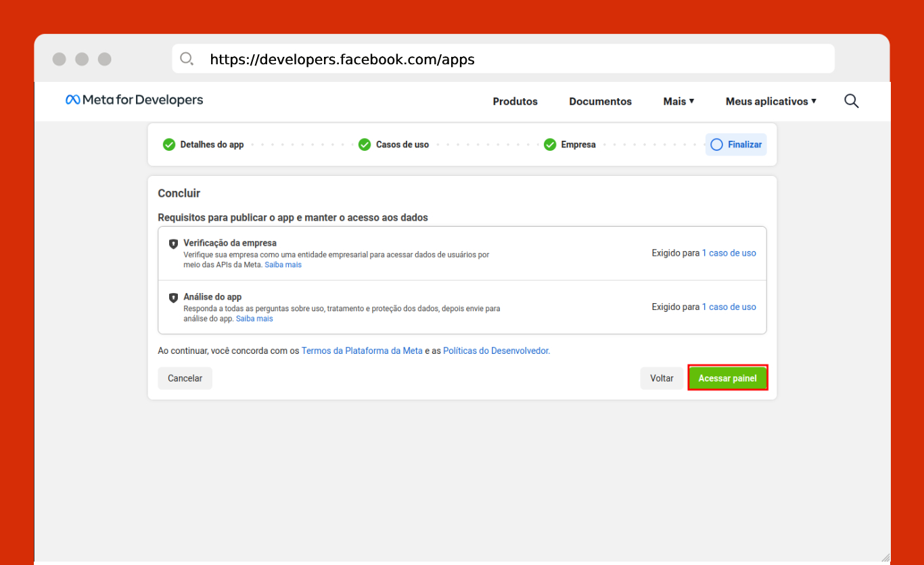The width and height of the screenshot is (924, 565).
Task: Open Saiba mais under Análise do app
Action: click(254, 318)
